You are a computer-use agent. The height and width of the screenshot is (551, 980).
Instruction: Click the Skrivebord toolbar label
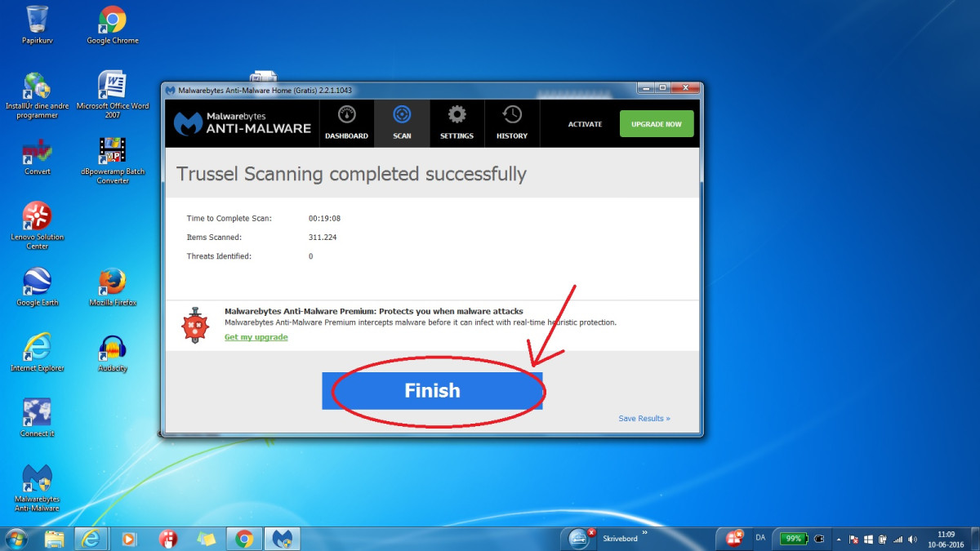620,539
